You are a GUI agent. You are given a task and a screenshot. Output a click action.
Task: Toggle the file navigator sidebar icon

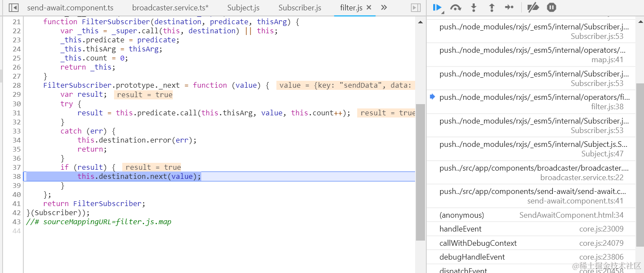14,7
